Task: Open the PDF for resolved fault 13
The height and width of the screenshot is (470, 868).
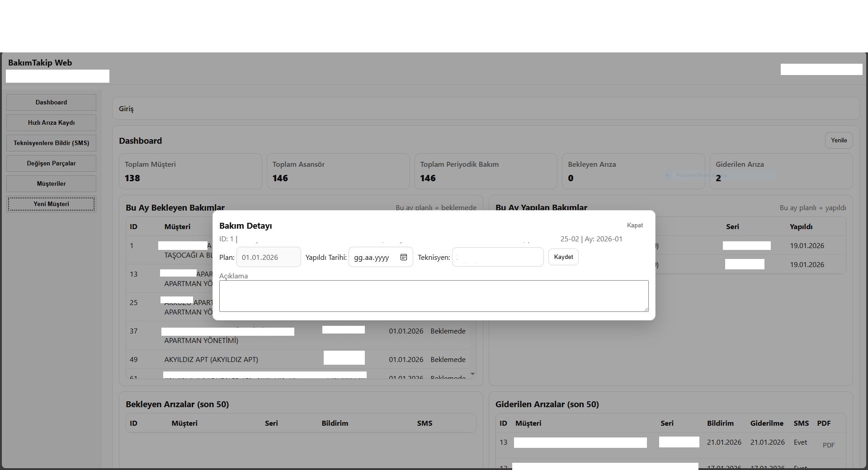Action: click(x=828, y=445)
